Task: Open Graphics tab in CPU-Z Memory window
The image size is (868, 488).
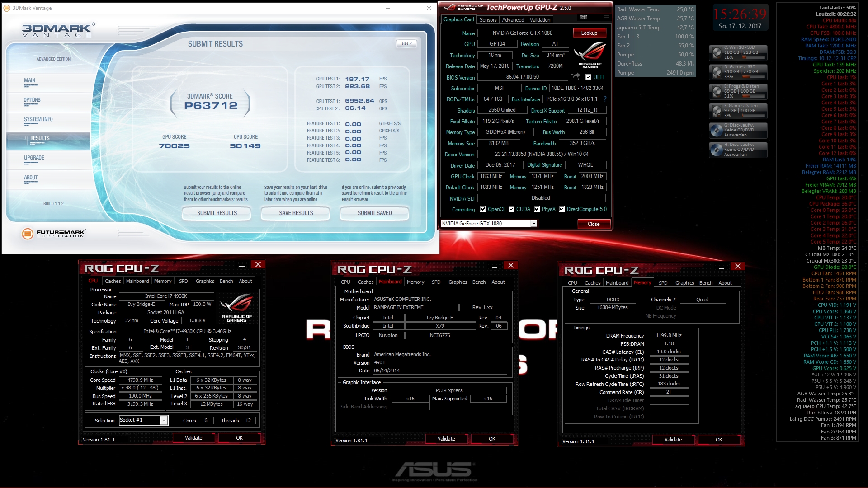Action: 684,283
